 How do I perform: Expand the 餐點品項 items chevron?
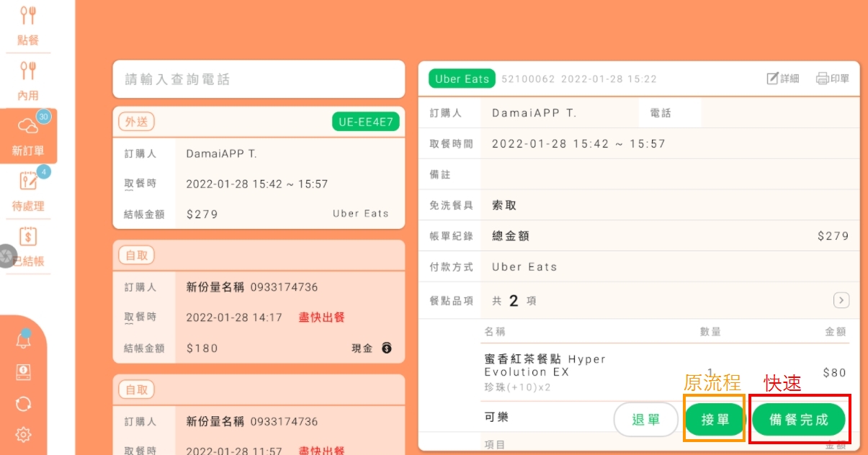coord(841,300)
